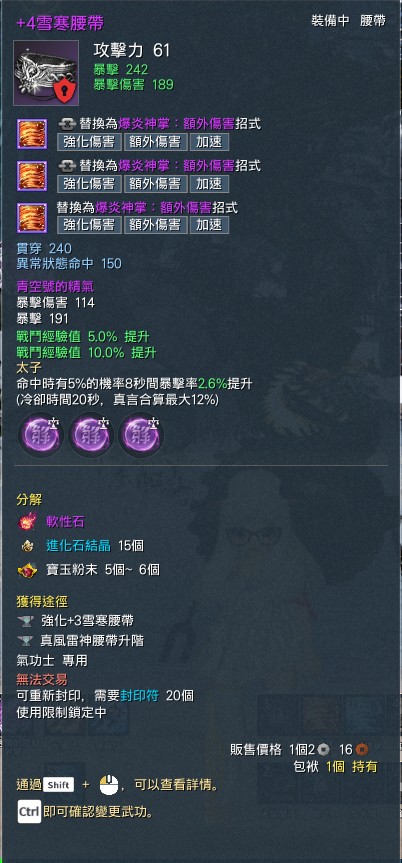Select the first flame skill icon
Image resolution: width=402 pixels, height=863 pixels.
[32, 134]
